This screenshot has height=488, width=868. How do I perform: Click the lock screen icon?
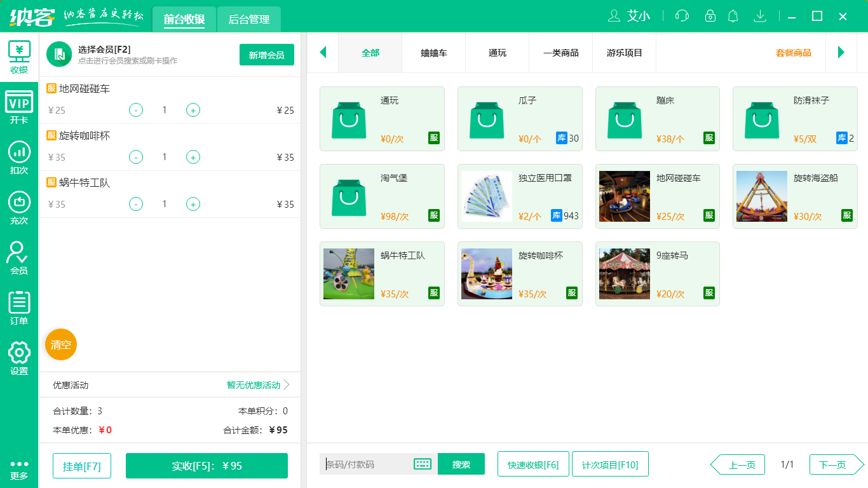point(707,16)
